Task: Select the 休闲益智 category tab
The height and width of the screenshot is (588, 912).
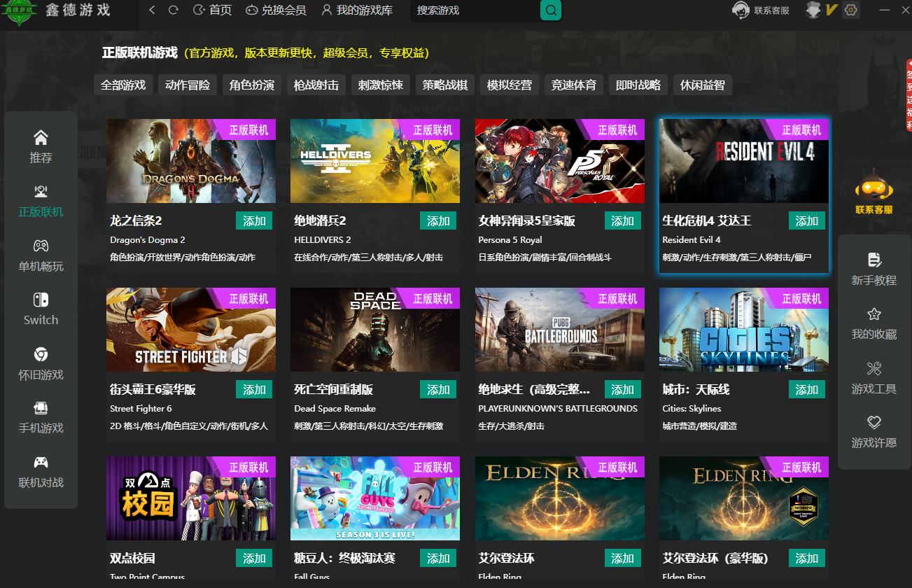Action: pos(703,85)
